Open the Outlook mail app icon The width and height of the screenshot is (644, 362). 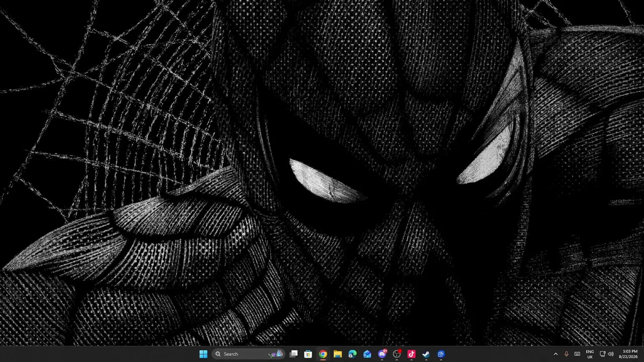click(x=367, y=354)
